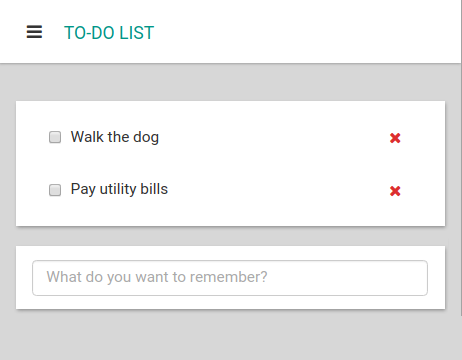Click inside the new reminder text box

point(230,278)
